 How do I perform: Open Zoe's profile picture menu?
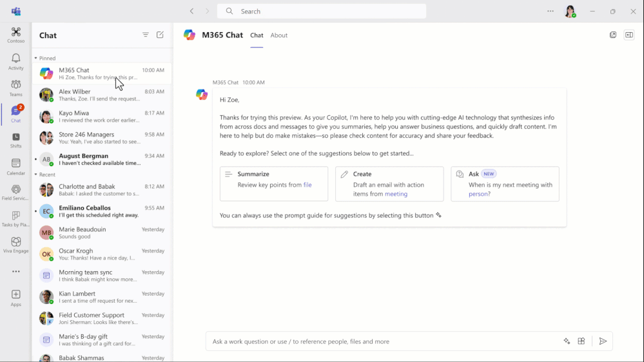click(570, 11)
